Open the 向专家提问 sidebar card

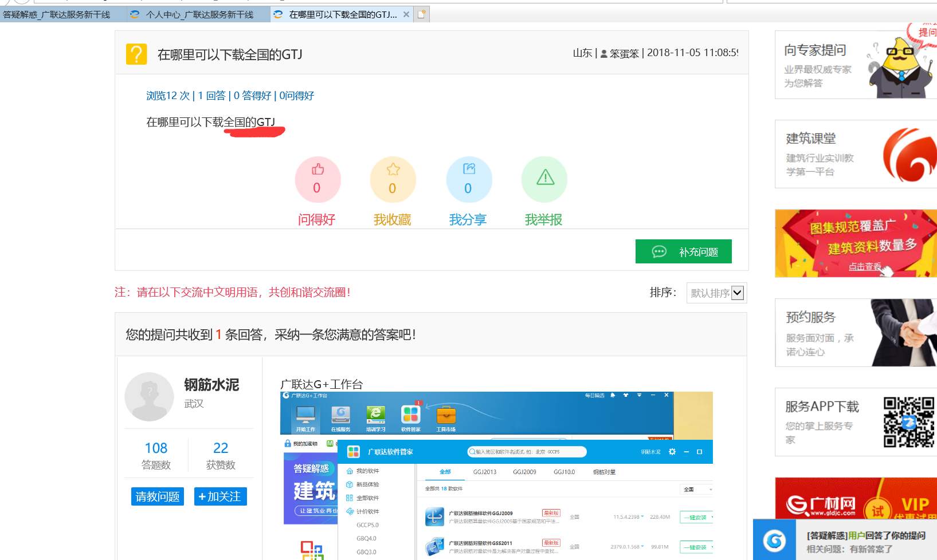(x=856, y=65)
